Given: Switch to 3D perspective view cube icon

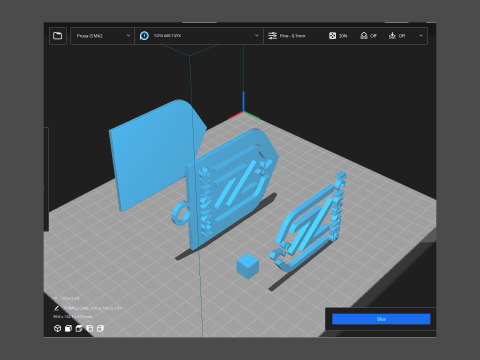Looking at the screenshot, I should [57, 329].
